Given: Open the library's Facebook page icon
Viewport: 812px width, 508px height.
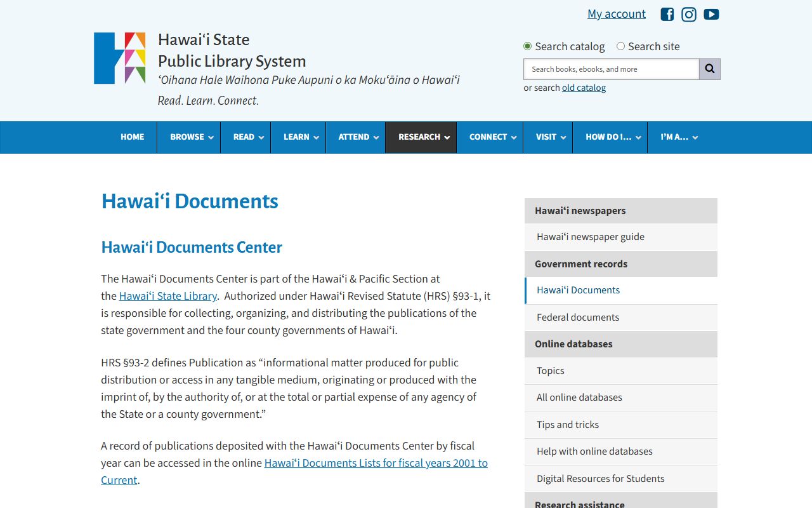Looking at the screenshot, I should pos(667,14).
